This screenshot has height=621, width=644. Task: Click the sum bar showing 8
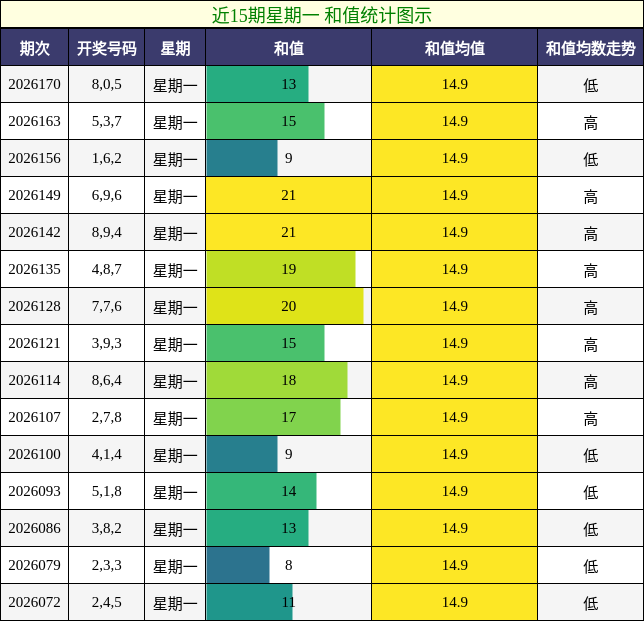(238, 565)
